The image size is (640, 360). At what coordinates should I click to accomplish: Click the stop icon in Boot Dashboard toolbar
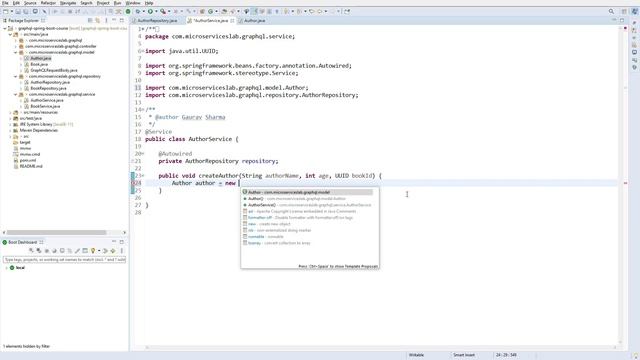coord(47,251)
